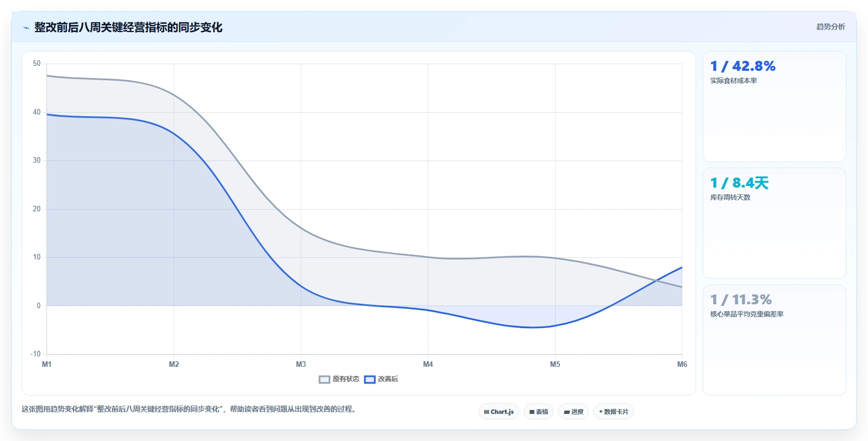
Task: Select the 进度 tag
Action: (x=573, y=412)
